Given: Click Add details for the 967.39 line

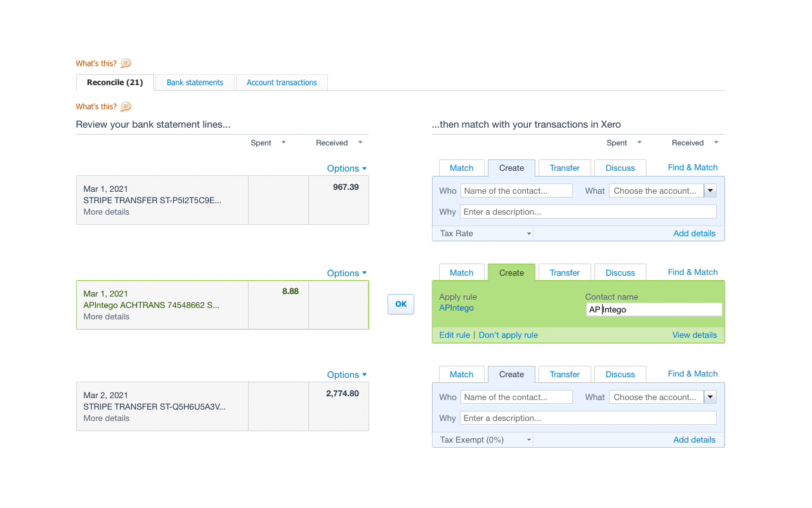Looking at the screenshot, I should point(694,234).
